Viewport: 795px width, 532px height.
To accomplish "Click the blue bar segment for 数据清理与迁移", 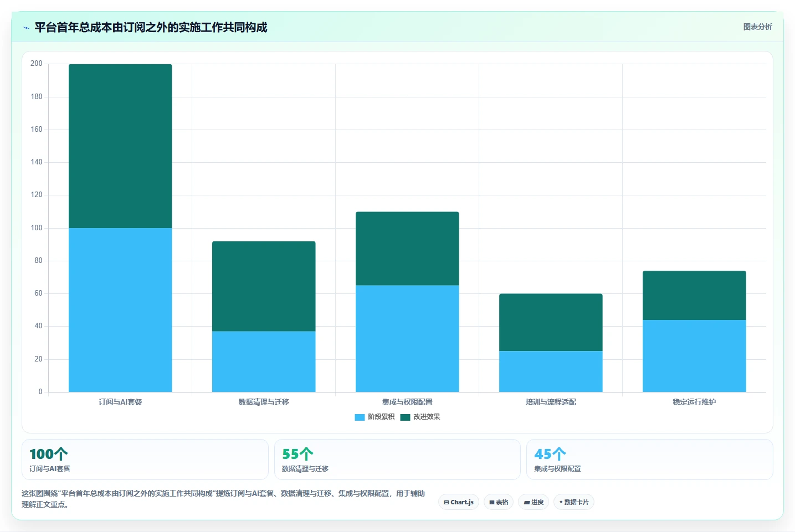I will [x=264, y=361].
